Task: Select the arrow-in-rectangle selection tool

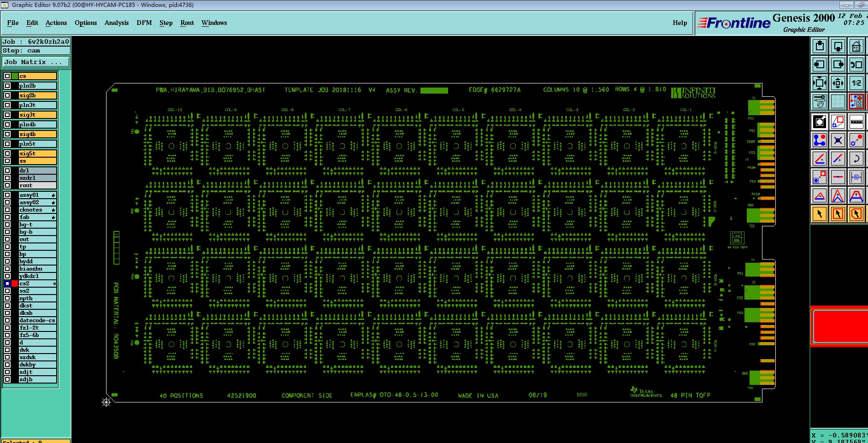Action: click(x=838, y=214)
